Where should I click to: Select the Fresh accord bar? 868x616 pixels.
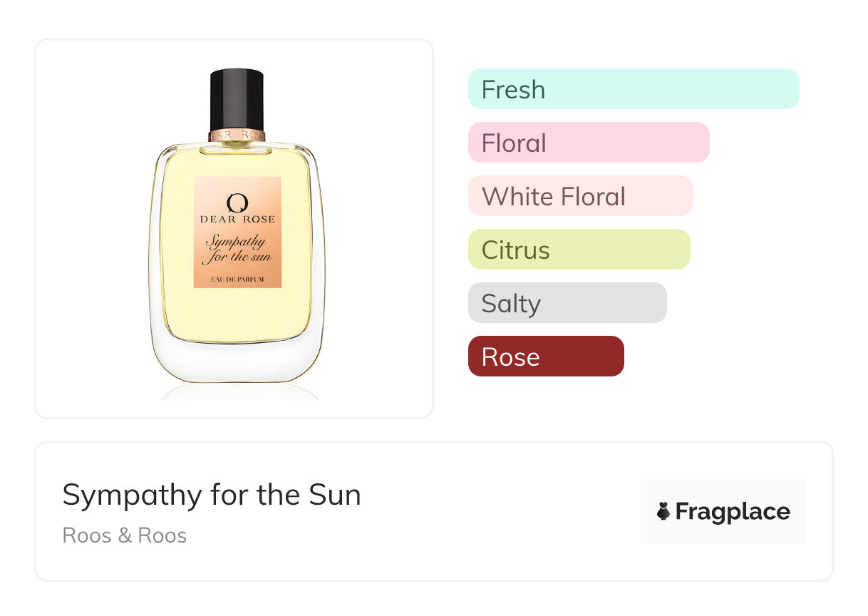tap(634, 89)
